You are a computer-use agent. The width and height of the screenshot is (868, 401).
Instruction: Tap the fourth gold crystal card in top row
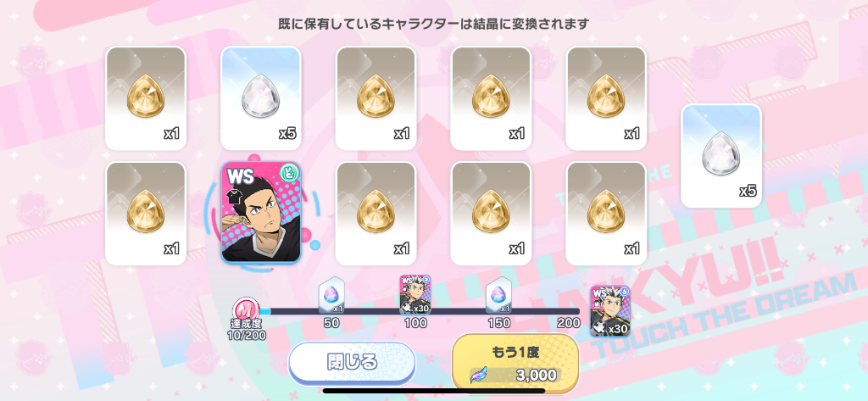pos(491,98)
